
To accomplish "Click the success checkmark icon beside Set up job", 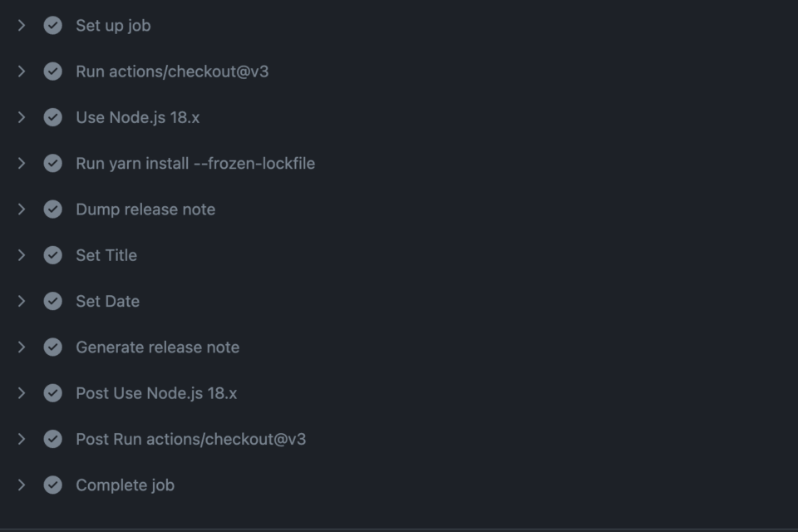I will (x=53, y=26).
